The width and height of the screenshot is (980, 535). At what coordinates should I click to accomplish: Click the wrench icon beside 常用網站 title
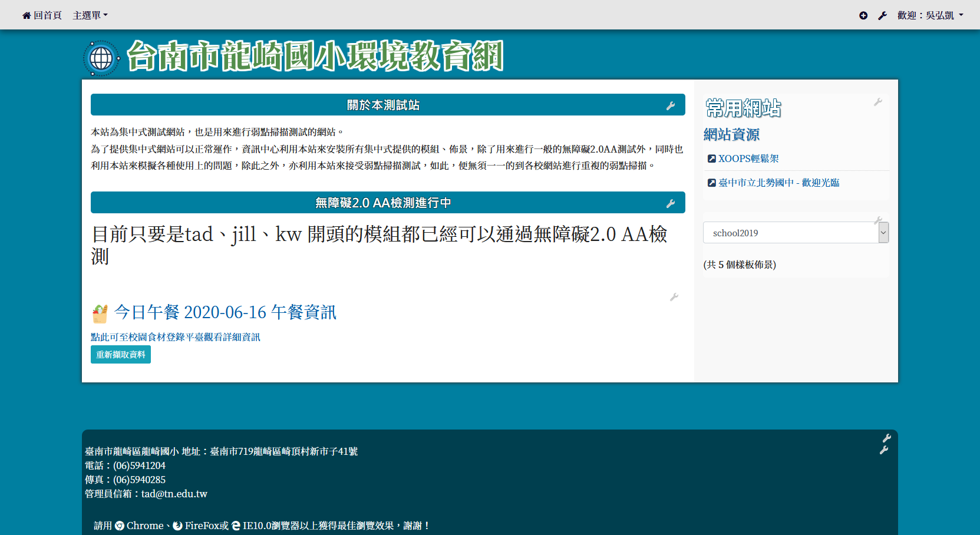[877, 103]
